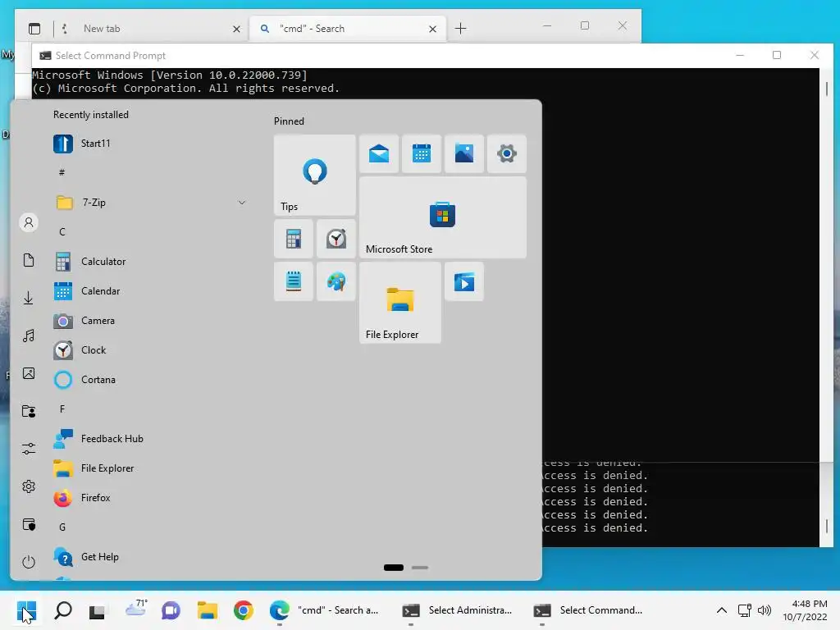Open volume tray icon
This screenshot has width=840, height=630.
tap(765, 610)
